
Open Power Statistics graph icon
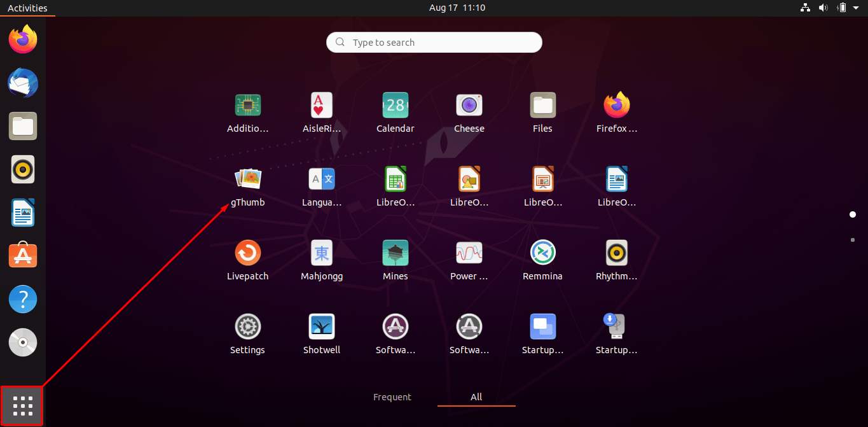pos(469,253)
